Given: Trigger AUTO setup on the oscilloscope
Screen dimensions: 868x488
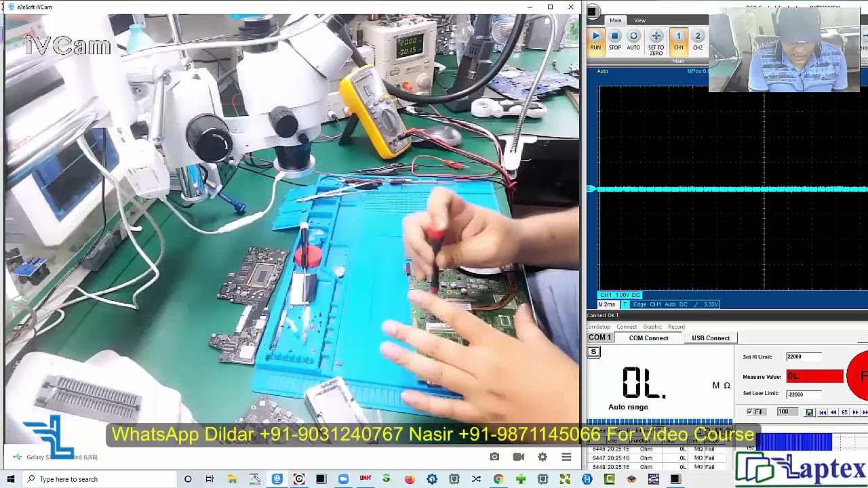Looking at the screenshot, I should (x=633, y=41).
